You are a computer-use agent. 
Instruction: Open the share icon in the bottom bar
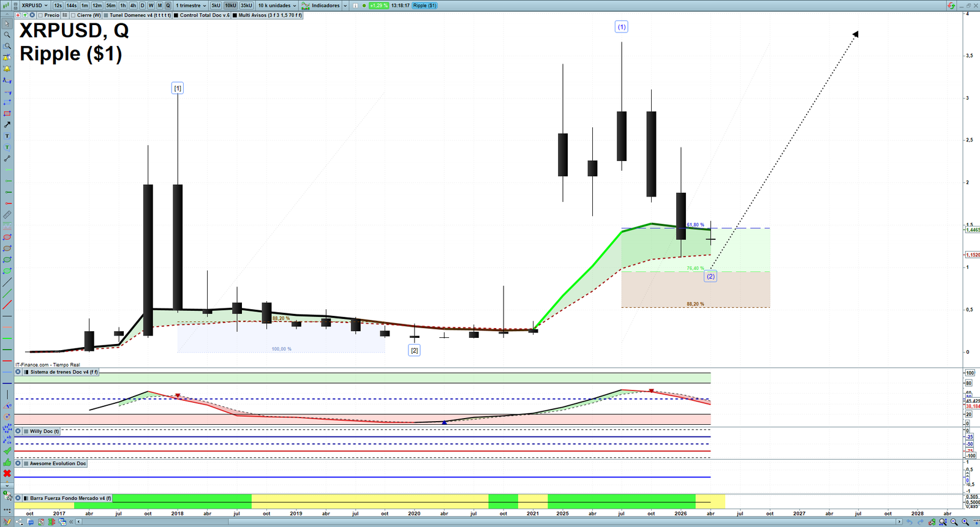point(20,522)
